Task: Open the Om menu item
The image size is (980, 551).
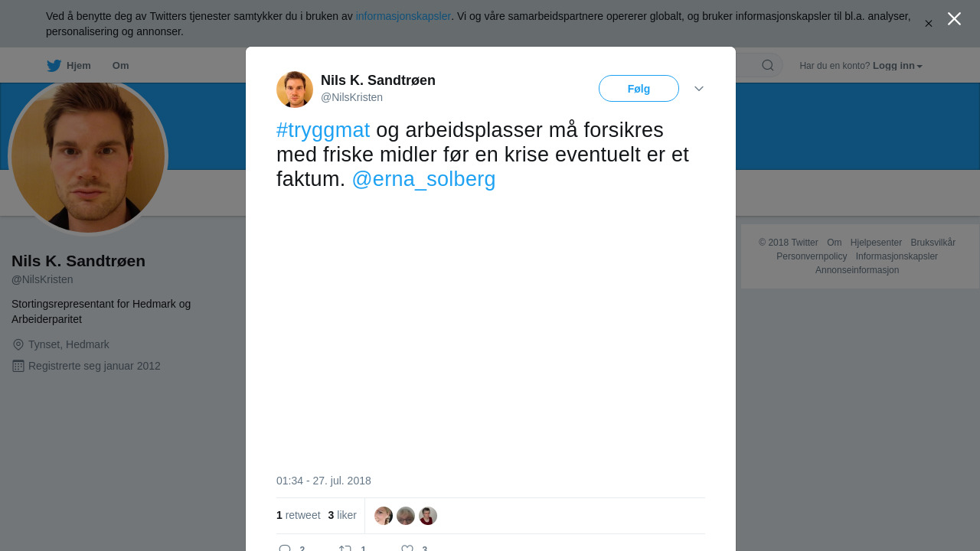Action: pyautogui.click(x=120, y=66)
